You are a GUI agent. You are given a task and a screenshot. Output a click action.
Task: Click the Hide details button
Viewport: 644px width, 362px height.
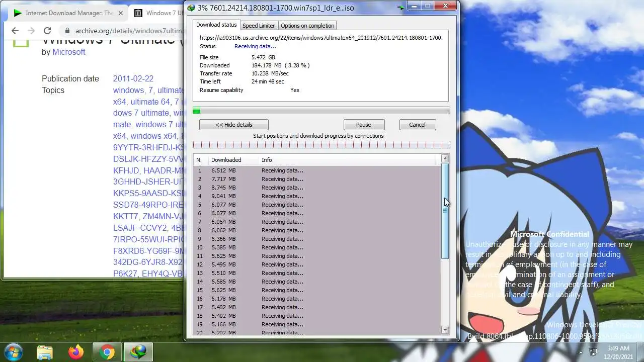(234, 125)
